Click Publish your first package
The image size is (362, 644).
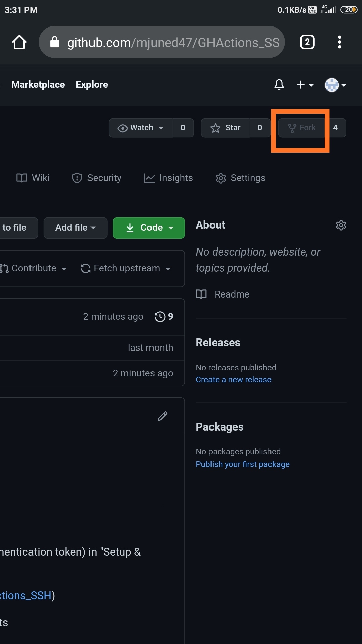coord(243,464)
